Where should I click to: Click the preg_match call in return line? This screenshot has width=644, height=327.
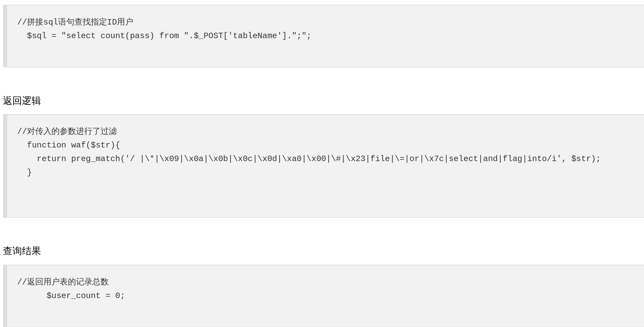pos(95,159)
